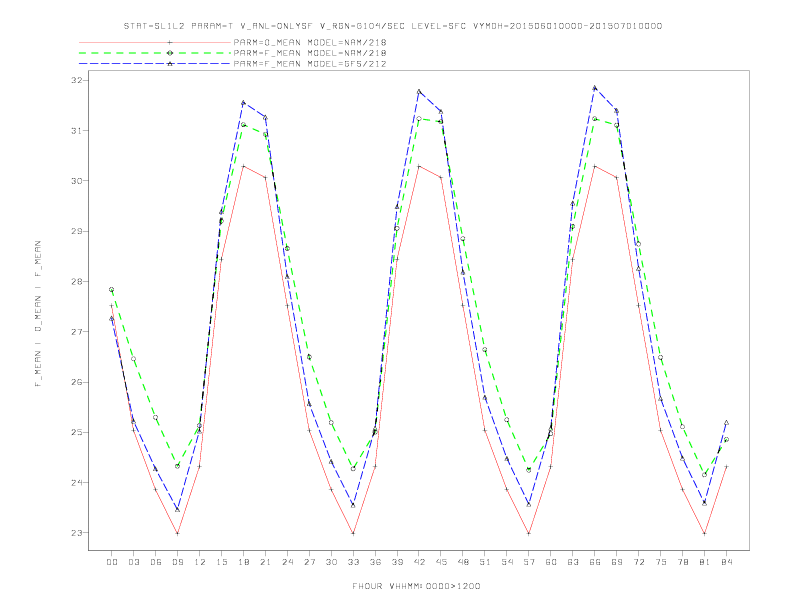Click the x-axis tick label 36
792x612 pixels.
click(x=375, y=562)
